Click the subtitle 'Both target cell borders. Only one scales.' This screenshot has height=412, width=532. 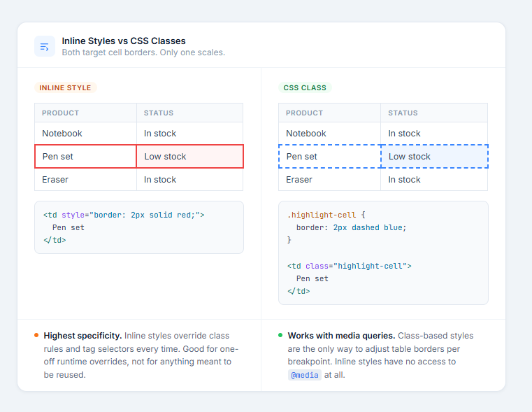(143, 52)
